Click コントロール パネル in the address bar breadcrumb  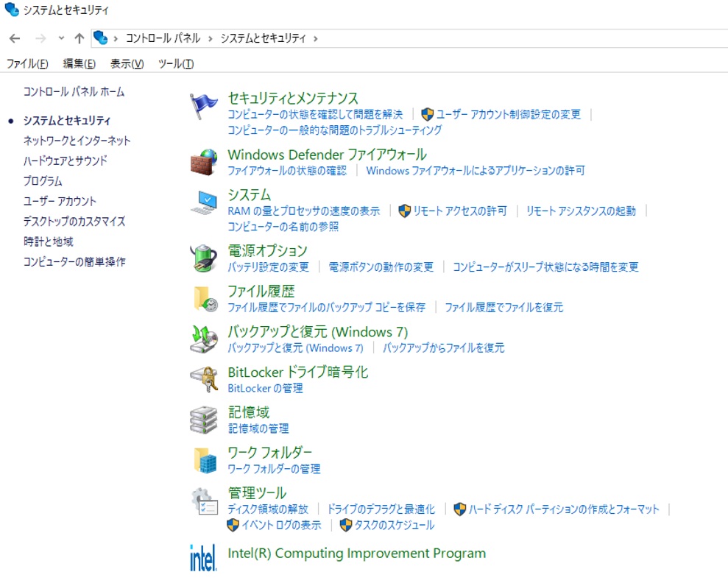pos(163,38)
